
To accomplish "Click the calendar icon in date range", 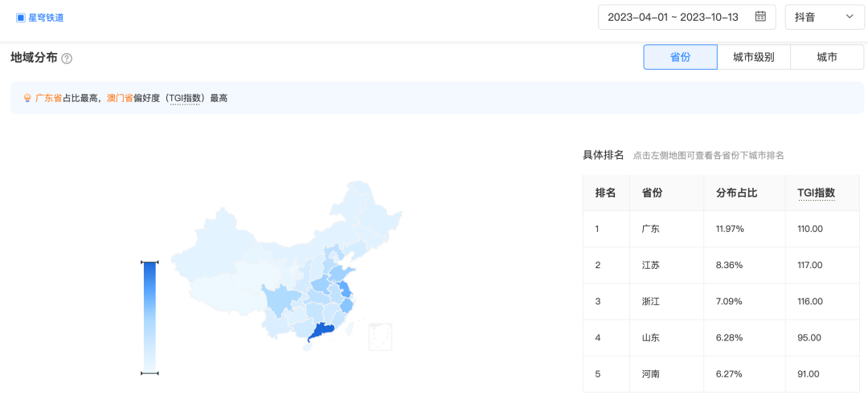I will (x=760, y=17).
